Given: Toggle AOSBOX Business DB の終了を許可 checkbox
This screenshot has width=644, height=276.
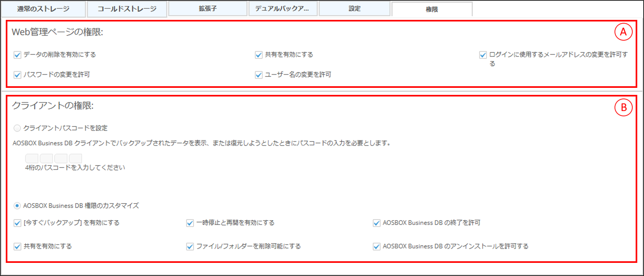Looking at the screenshot, I should (377, 223).
